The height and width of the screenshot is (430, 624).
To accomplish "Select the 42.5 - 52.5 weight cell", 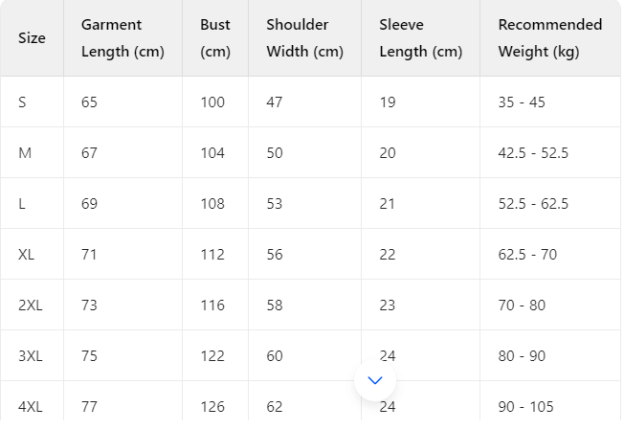I will click(533, 153).
